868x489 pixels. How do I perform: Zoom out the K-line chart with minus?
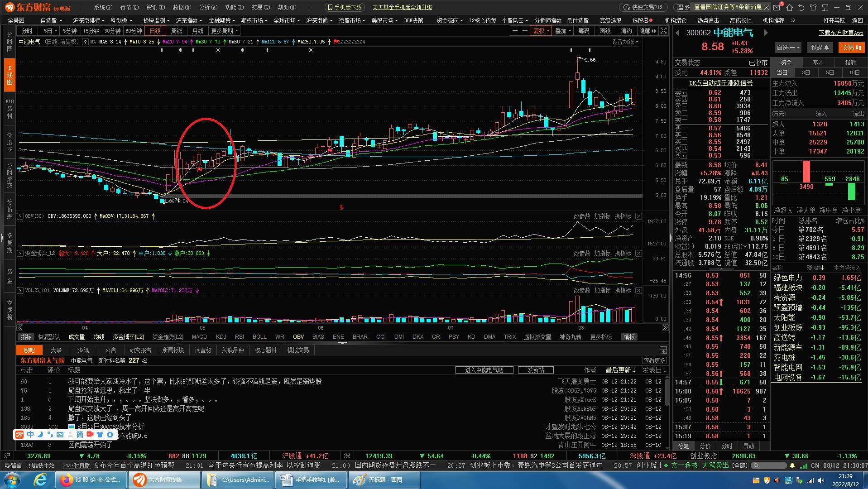pos(525,31)
